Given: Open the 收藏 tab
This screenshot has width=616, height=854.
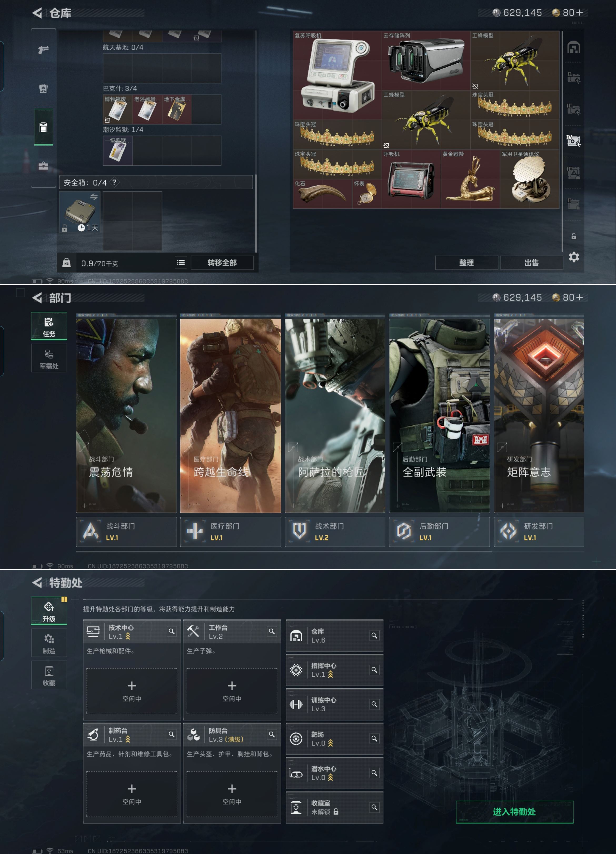Looking at the screenshot, I should pos(49,675).
